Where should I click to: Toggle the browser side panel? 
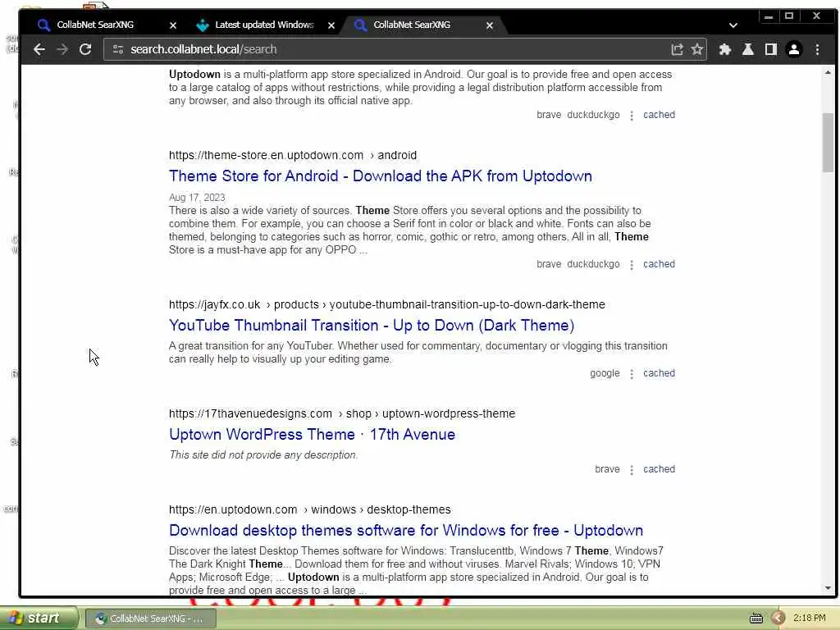(x=771, y=49)
